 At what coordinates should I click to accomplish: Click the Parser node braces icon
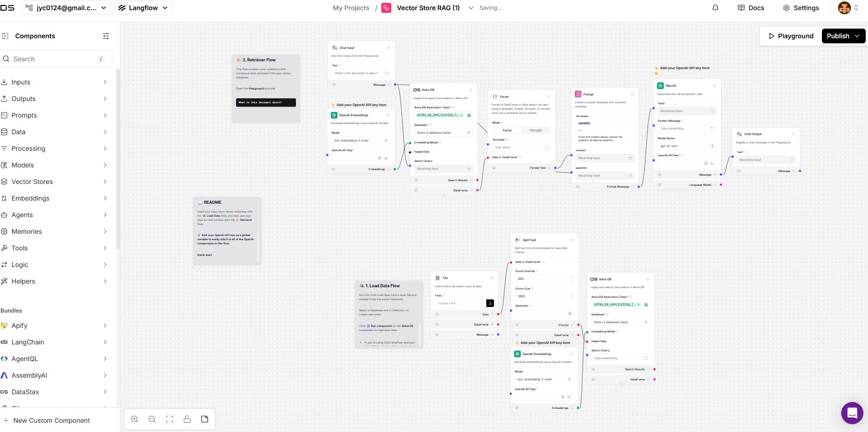click(495, 96)
